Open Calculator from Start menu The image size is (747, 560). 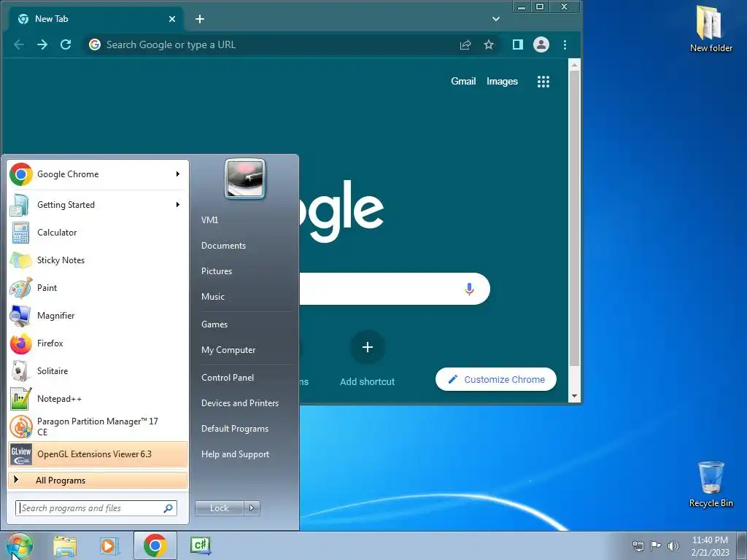[x=98, y=233]
